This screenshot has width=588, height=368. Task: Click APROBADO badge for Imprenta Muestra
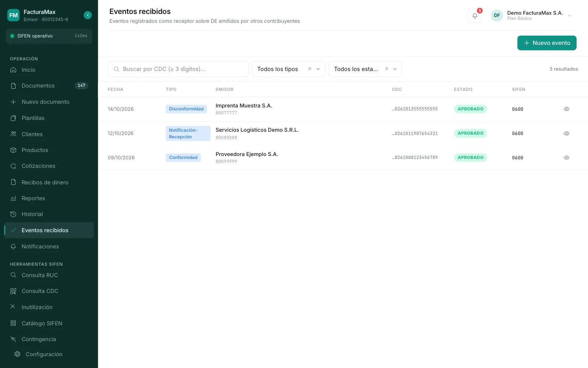pyautogui.click(x=470, y=109)
